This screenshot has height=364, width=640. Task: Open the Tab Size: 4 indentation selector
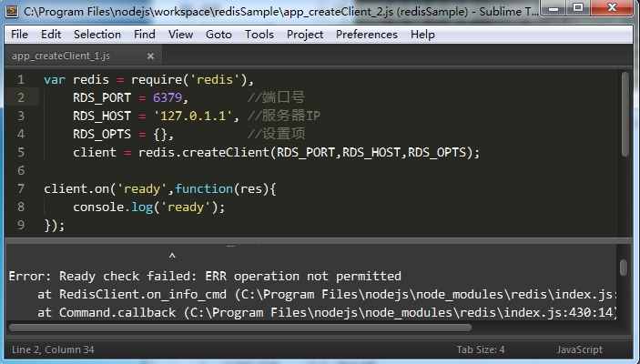click(480, 349)
